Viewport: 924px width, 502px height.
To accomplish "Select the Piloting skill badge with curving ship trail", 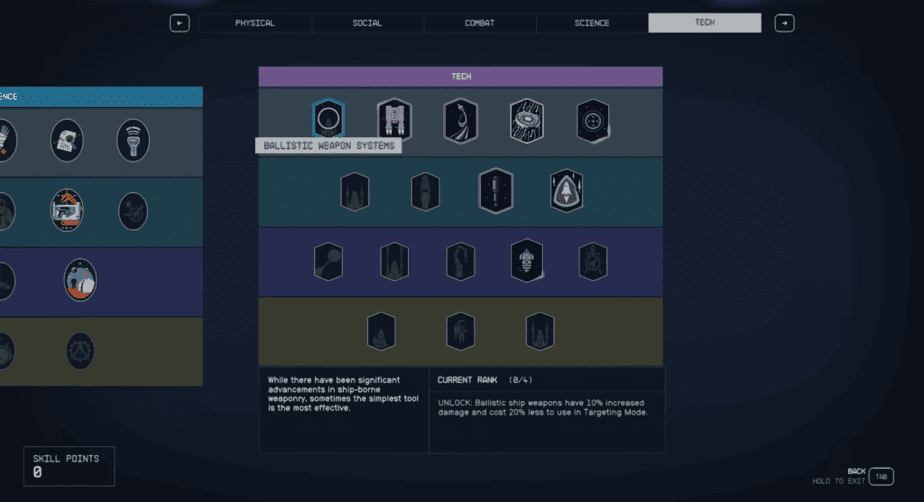I will click(460, 121).
